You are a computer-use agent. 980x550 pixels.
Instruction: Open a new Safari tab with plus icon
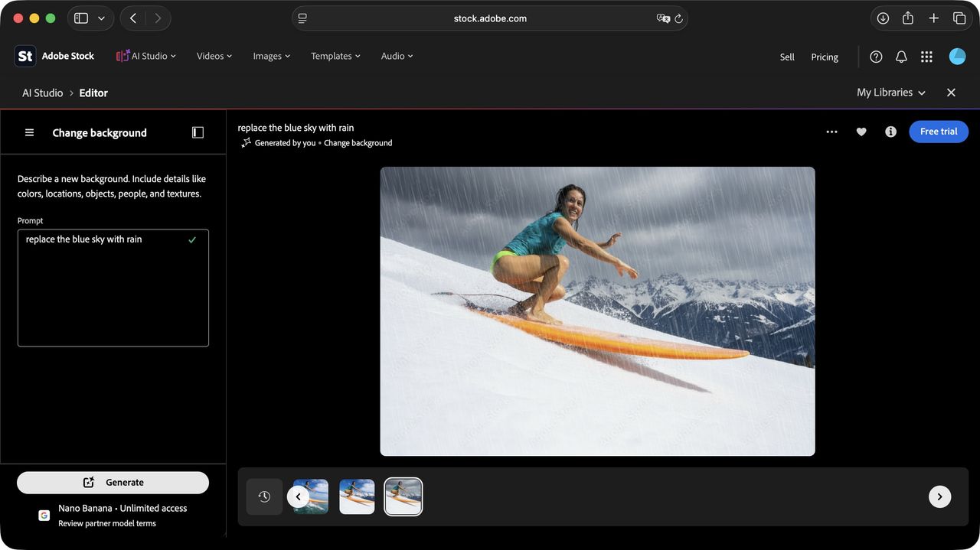point(933,18)
